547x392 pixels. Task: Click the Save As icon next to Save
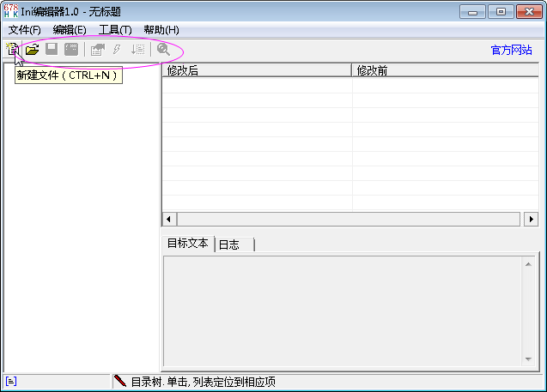pyautogui.click(x=71, y=50)
